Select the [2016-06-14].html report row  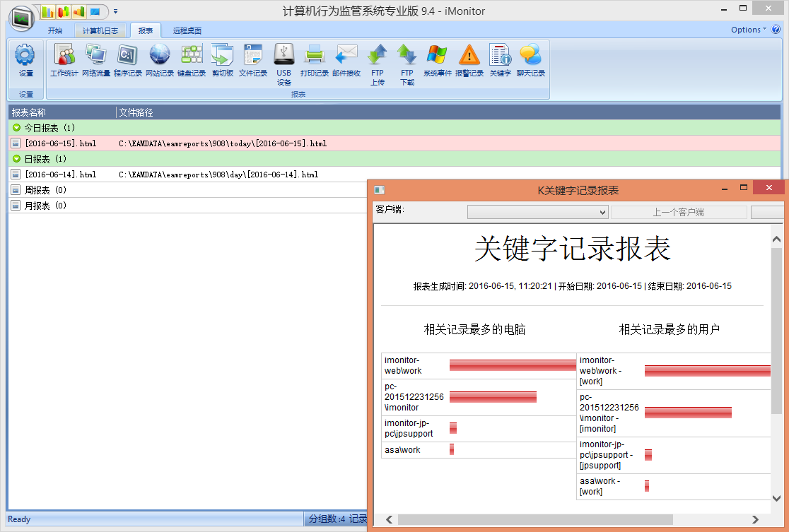coord(60,175)
